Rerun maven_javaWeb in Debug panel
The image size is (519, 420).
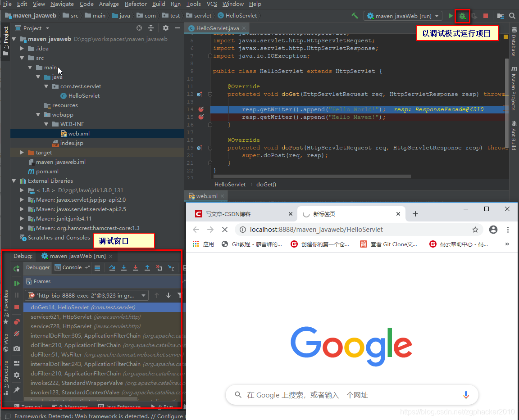tap(16, 269)
